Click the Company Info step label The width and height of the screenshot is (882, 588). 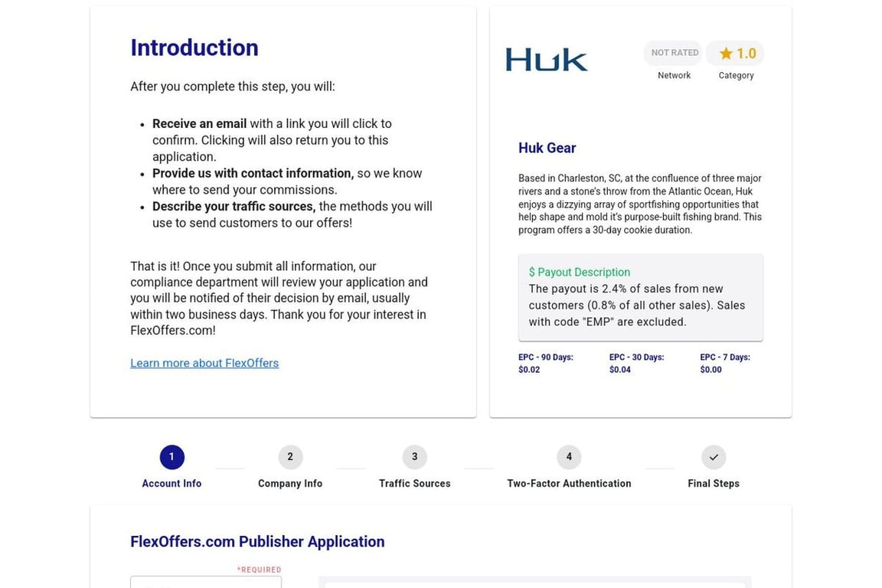click(290, 483)
